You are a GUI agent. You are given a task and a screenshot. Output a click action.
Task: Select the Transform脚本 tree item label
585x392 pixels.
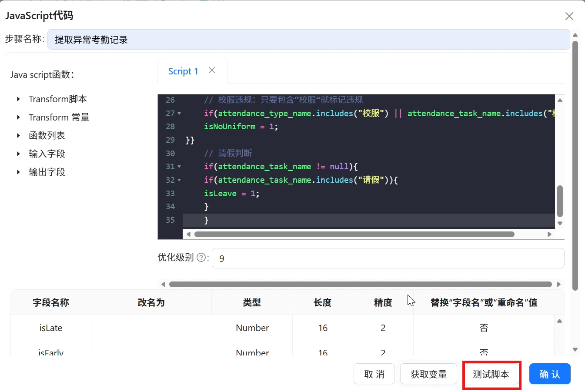[58, 99]
